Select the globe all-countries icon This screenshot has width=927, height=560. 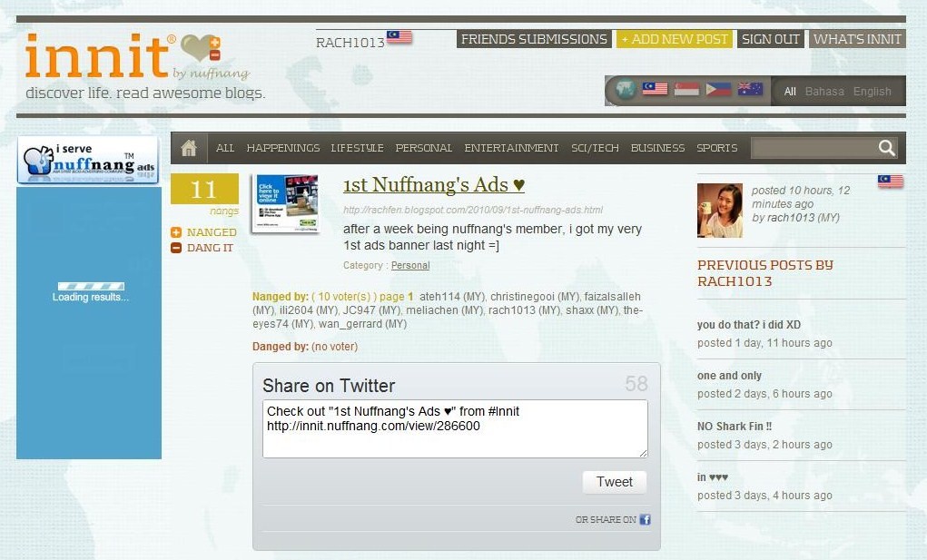coord(625,90)
